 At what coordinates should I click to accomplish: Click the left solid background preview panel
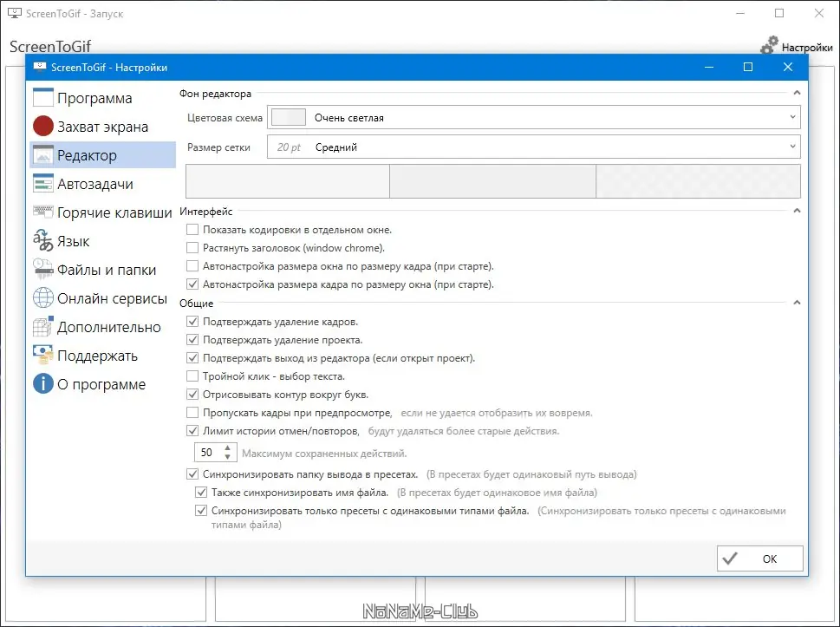tap(288, 181)
